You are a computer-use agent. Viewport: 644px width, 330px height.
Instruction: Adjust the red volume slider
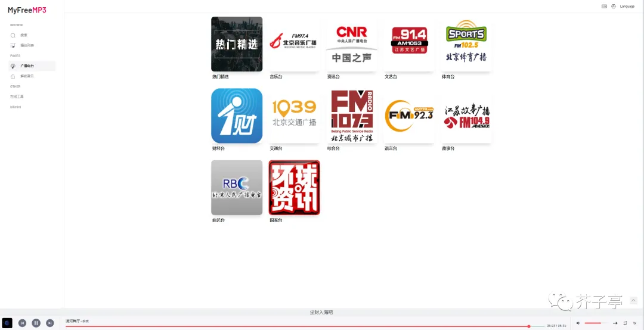coord(596,323)
